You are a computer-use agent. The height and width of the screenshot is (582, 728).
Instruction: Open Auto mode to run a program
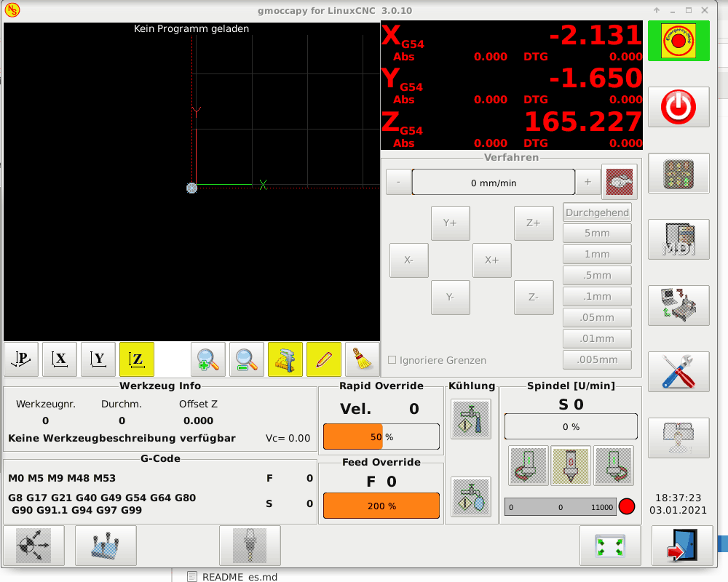click(678, 306)
